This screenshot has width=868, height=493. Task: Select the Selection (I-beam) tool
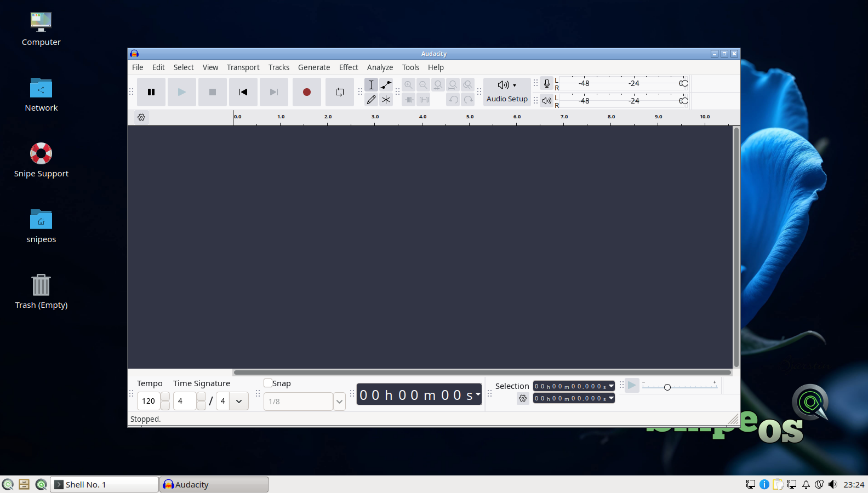[x=372, y=85]
